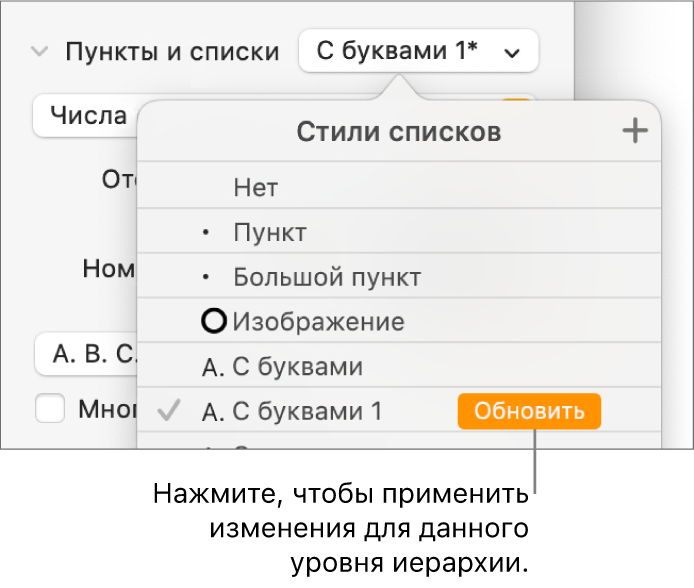
Task: Add a new list style with plus icon
Action: pyautogui.click(x=635, y=131)
